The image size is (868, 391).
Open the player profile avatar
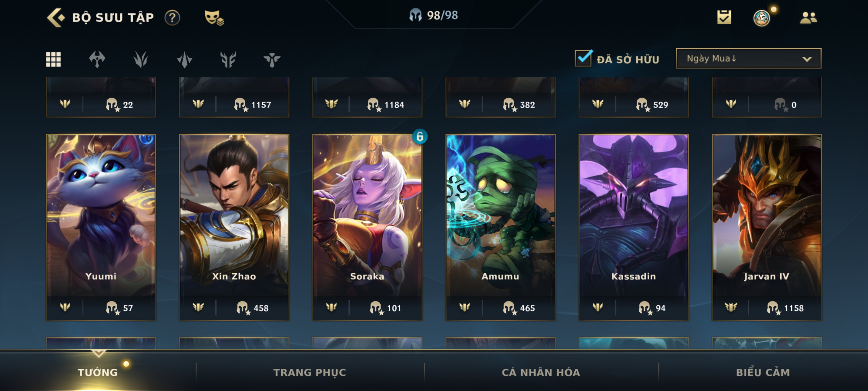[x=761, y=18]
